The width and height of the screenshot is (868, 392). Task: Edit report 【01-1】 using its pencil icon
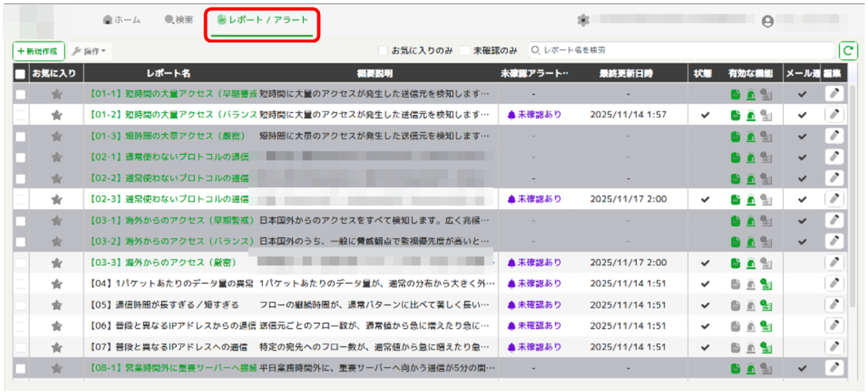click(x=834, y=94)
